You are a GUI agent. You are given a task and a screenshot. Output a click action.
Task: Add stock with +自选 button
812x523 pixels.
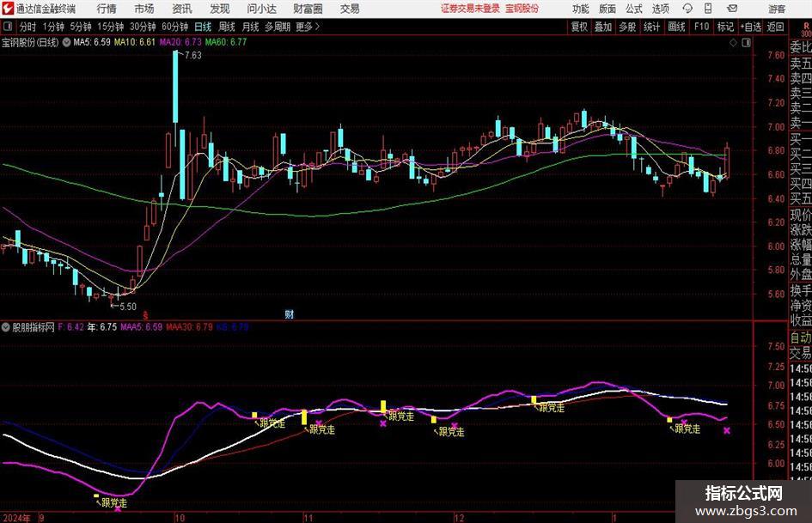click(750, 27)
